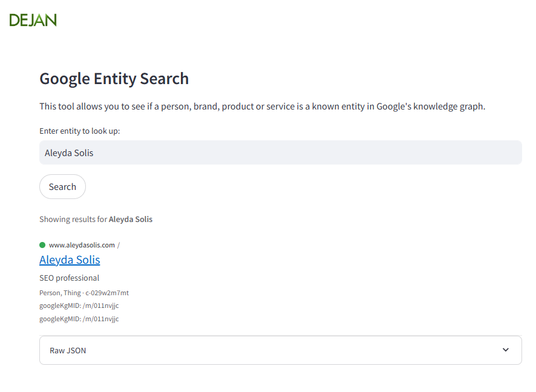The height and width of the screenshot is (392, 536).
Task: Click the entity lookup input field
Action: [x=281, y=152]
